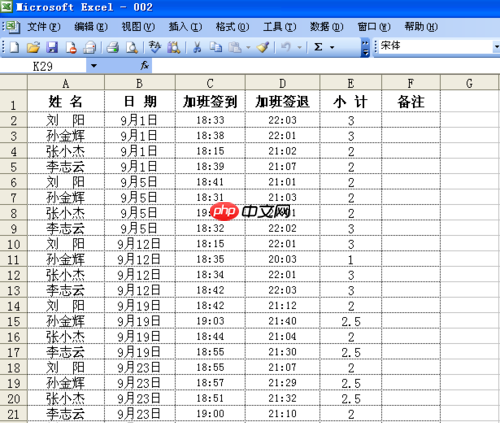This screenshot has height=423, width=501.
Task: Open the Undo history dropdown arrow
Action: pos(299,47)
